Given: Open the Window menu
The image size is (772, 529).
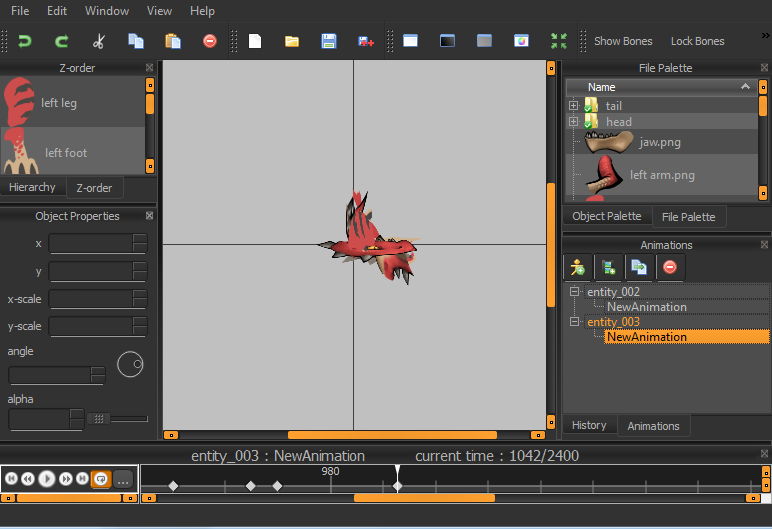Looking at the screenshot, I should pos(107,11).
